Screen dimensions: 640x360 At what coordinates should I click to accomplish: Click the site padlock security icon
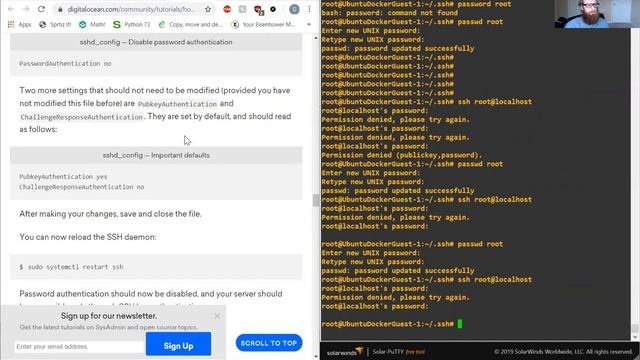pyautogui.click(x=60, y=9)
